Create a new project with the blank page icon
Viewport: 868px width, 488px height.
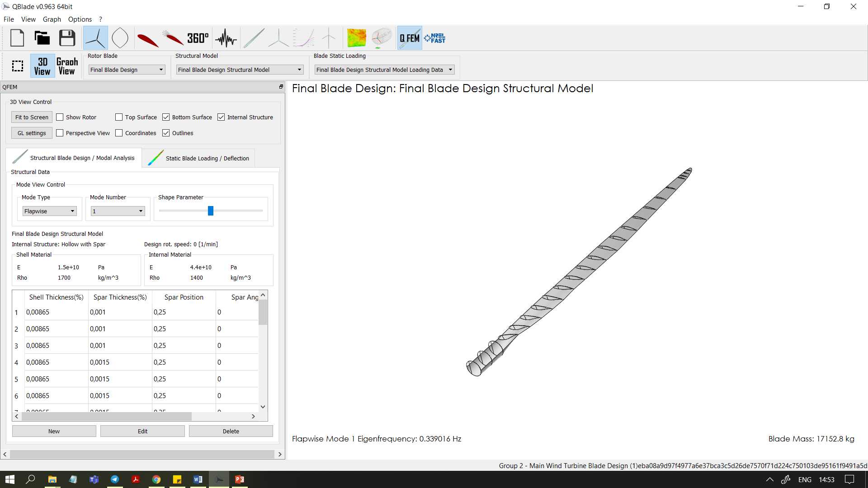tap(17, 38)
